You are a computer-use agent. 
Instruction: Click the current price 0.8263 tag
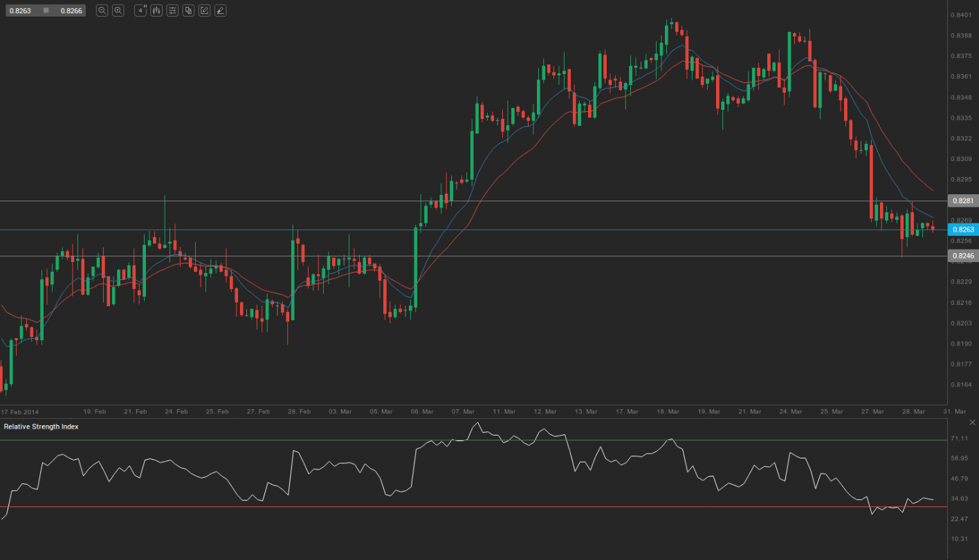(962, 230)
